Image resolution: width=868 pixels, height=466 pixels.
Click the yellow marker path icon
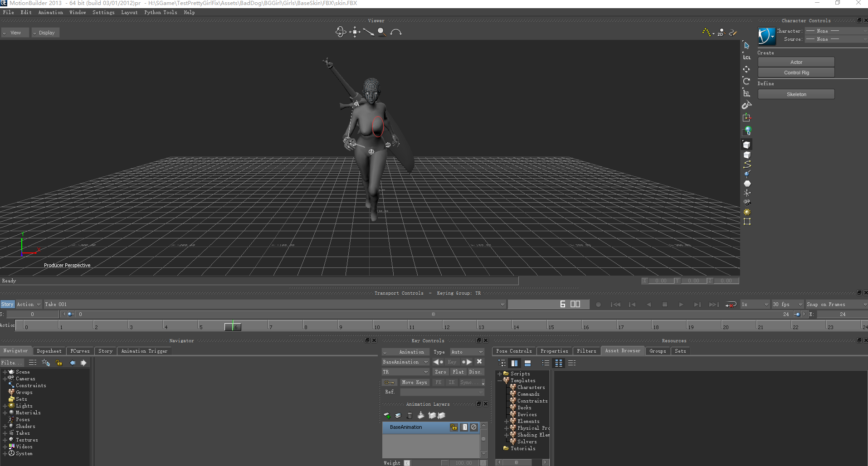click(707, 32)
